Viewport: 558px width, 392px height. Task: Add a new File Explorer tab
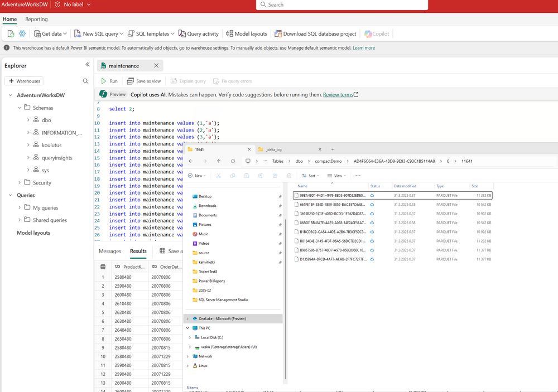(x=333, y=149)
